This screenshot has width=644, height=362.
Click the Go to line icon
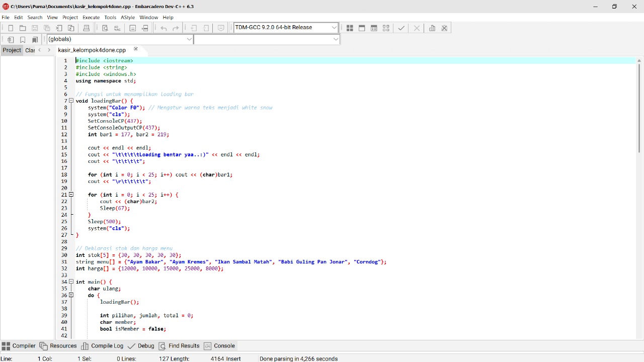click(145, 28)
